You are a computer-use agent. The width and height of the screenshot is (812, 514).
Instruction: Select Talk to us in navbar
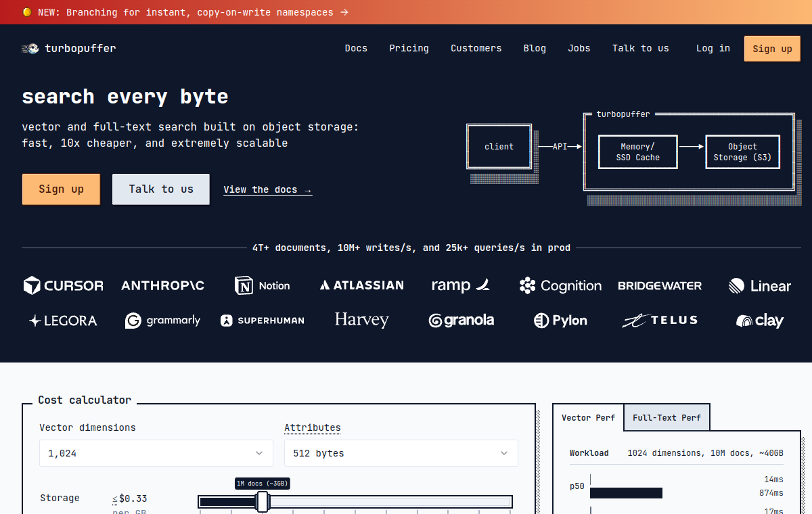(x=641, y=49)
